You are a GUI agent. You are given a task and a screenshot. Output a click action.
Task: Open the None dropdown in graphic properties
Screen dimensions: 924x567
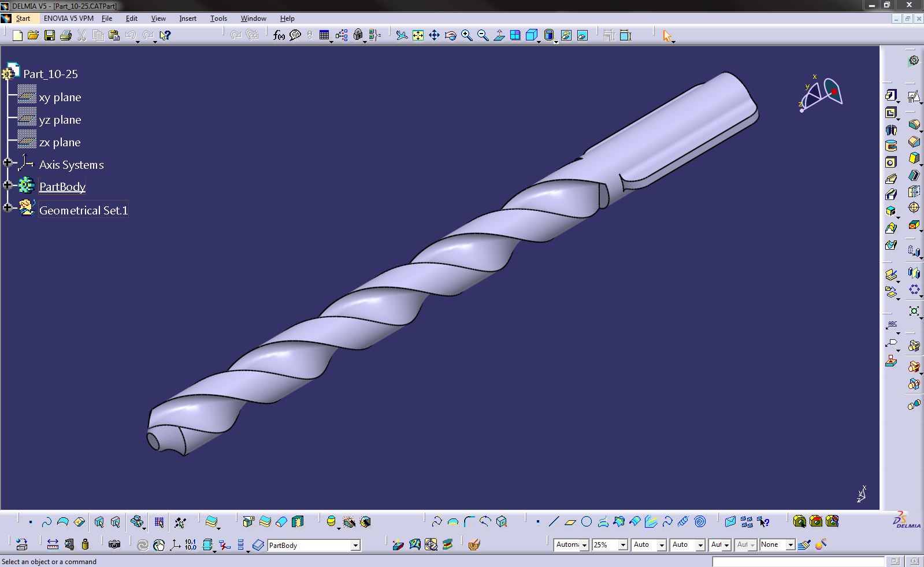[x=790, y=545]
